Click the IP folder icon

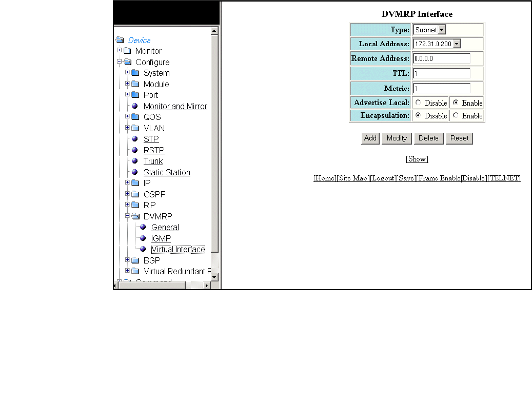pos(135,183)
